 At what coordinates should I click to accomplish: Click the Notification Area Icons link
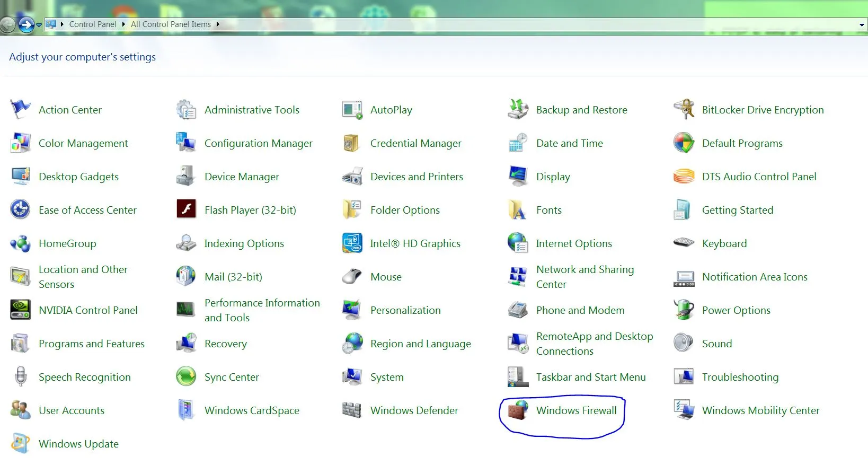tap(755, 277)
